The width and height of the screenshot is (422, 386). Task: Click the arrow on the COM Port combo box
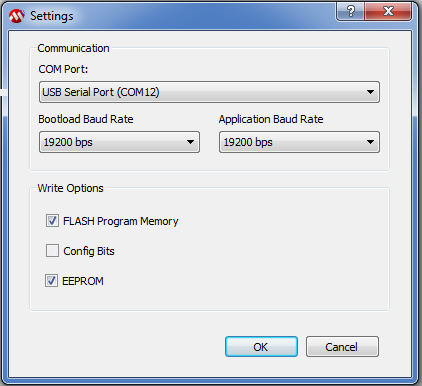[x=370, y=92]
